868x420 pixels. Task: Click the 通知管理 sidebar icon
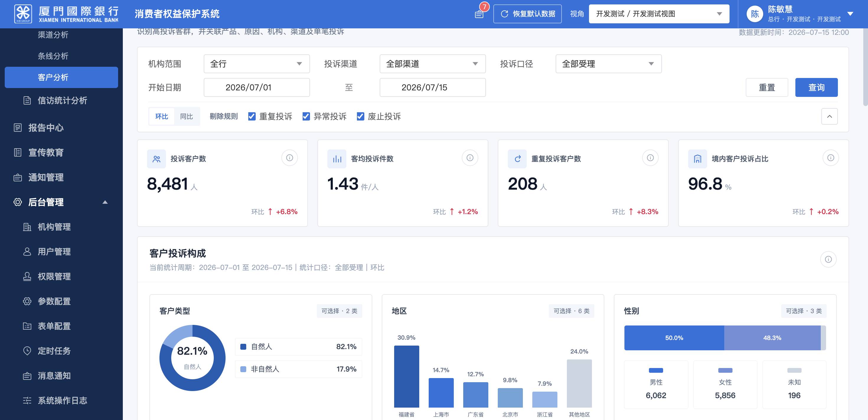[x=17, y=177]
